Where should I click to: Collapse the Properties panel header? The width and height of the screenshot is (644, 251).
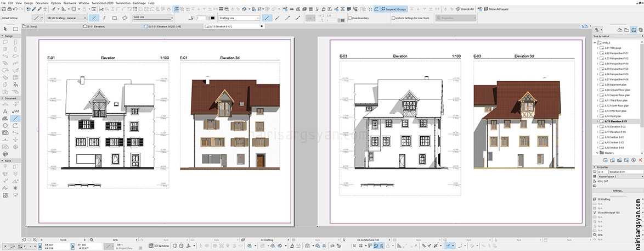pos(594,167)
